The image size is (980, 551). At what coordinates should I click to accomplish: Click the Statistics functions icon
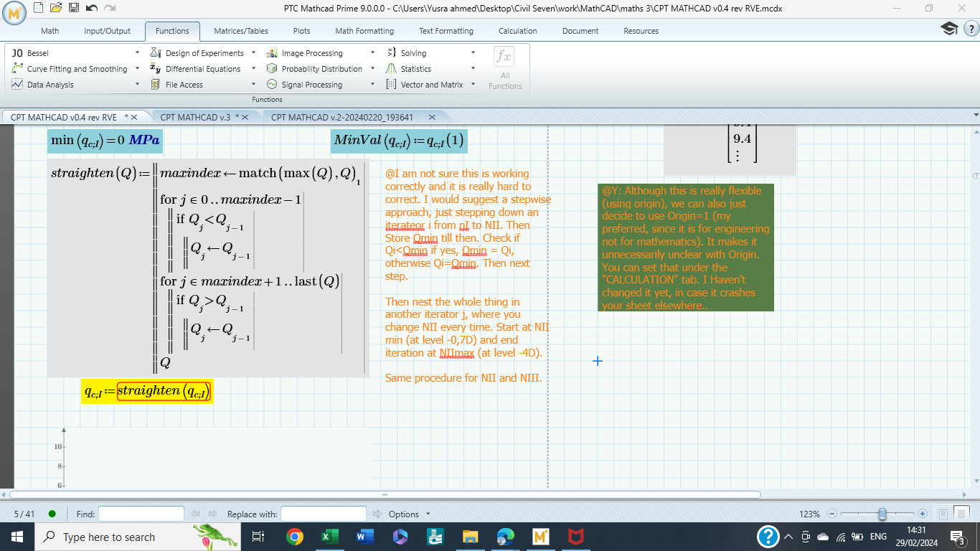tap(390, 68)
